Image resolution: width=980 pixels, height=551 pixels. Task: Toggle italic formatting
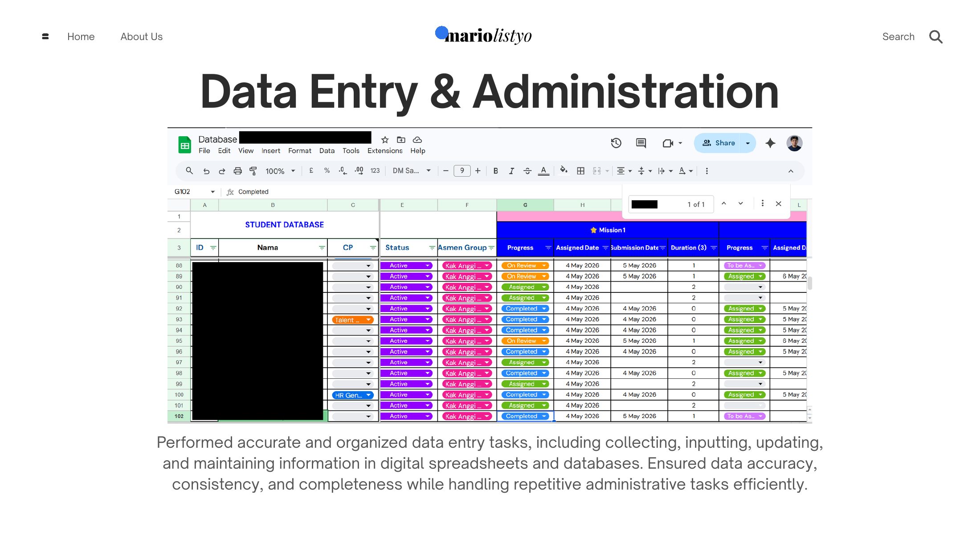(511, 171)
